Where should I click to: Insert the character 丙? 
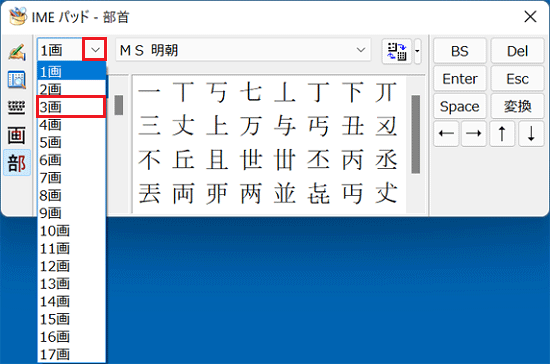pyautogui.click(x=352, y=160)
